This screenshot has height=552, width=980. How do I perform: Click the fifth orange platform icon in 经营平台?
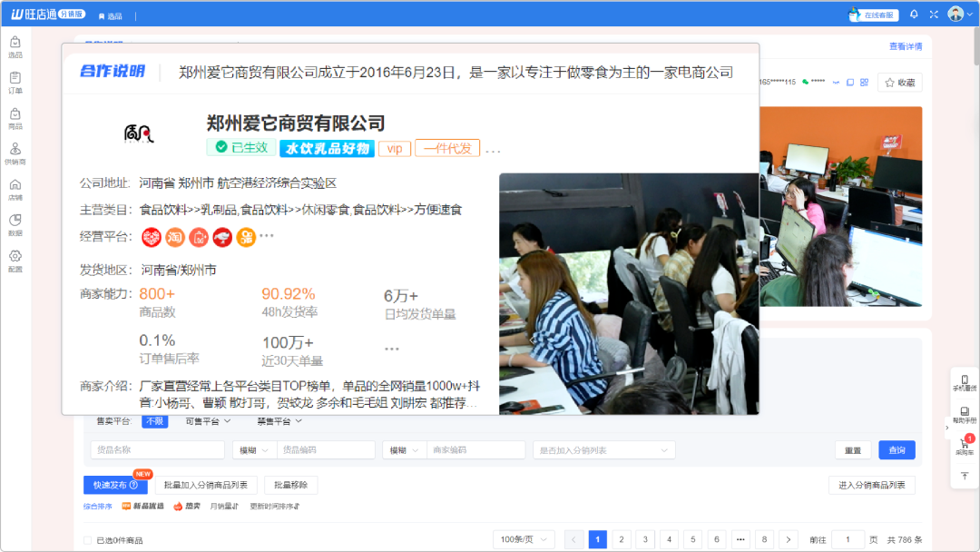click(246, 237)
